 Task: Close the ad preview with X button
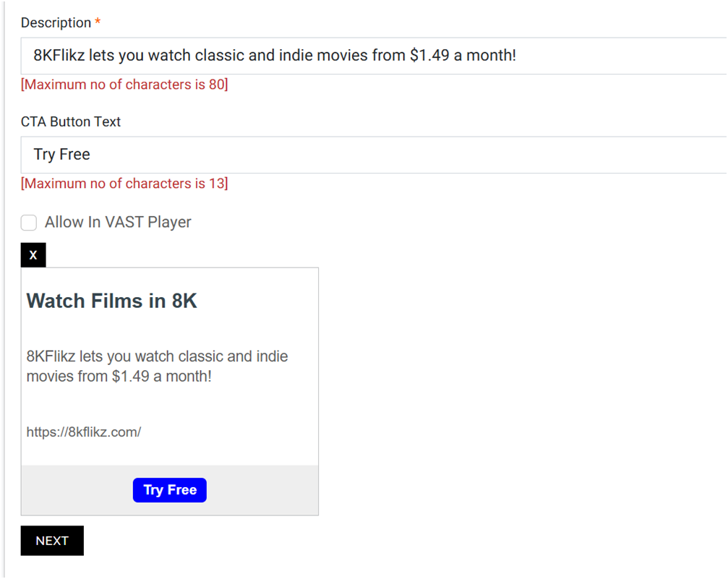[x=33, y=256]
